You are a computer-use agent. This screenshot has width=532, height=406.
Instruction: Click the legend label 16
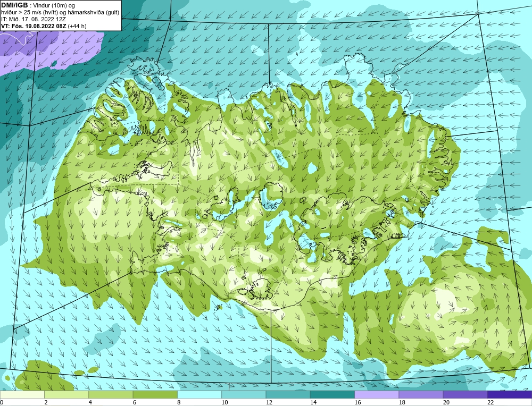click(x=358, y=402)
